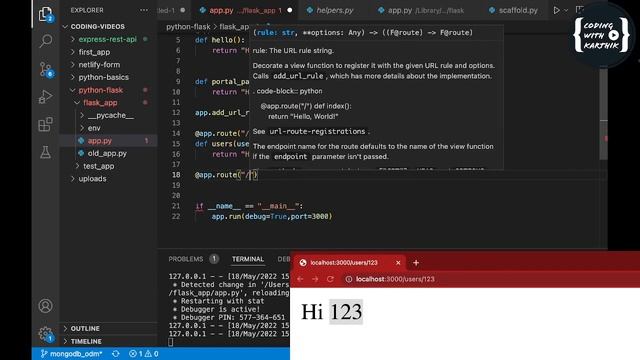Open the Run and Debug view
640x360 pixels.
tap(45, 97)
